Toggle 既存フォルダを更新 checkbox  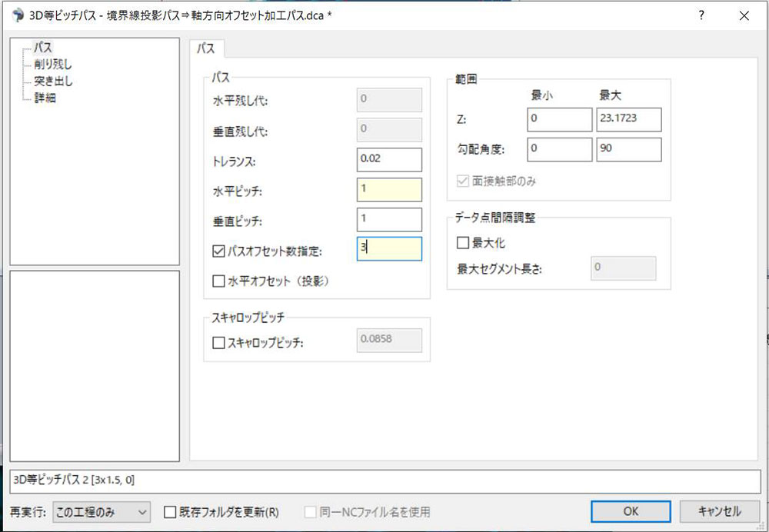pyautogui.click(x=171, y=511)
